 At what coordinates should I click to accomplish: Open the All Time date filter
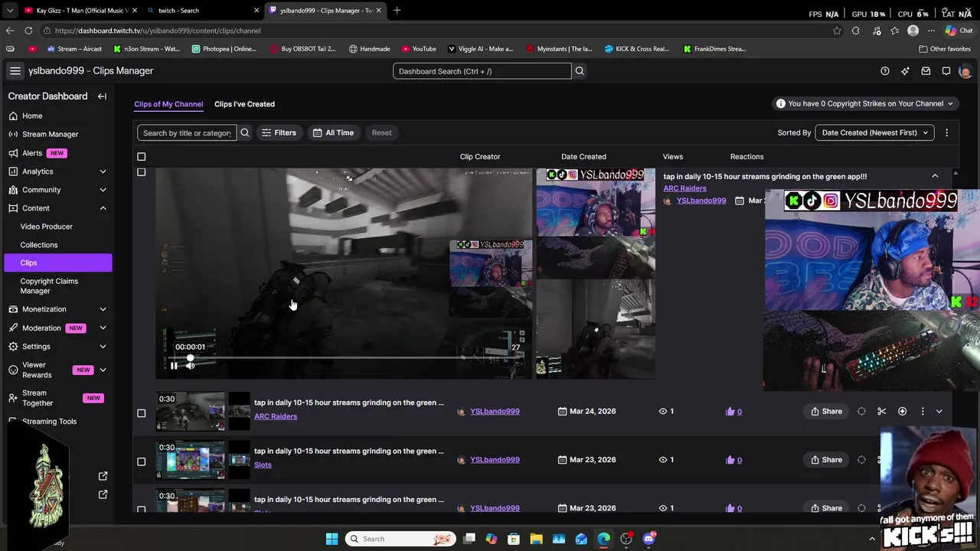click(333, 133)
